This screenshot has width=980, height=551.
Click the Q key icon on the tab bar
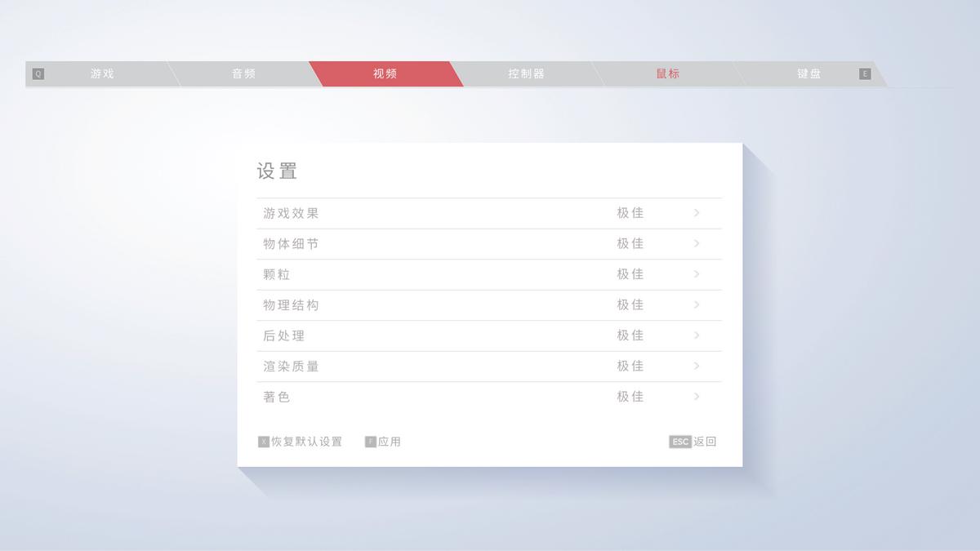37,73
